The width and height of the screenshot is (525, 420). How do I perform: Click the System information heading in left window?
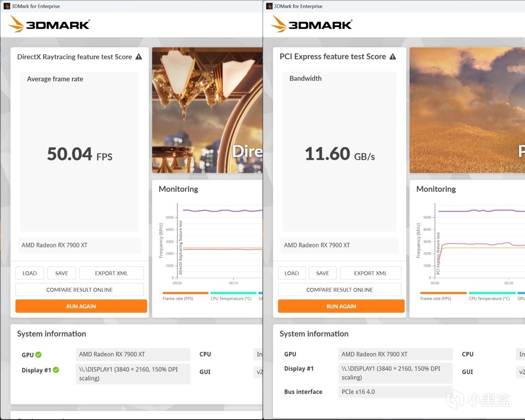[51, 334]
